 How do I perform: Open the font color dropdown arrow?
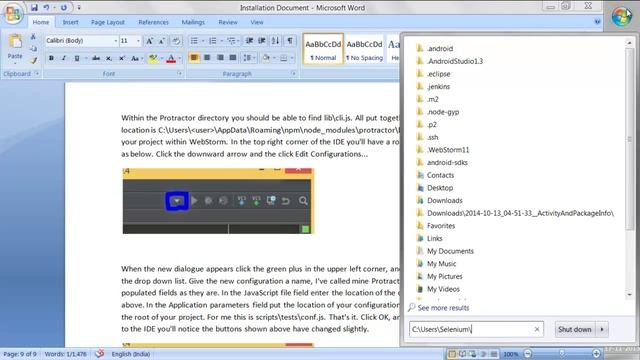coord(180,58)
